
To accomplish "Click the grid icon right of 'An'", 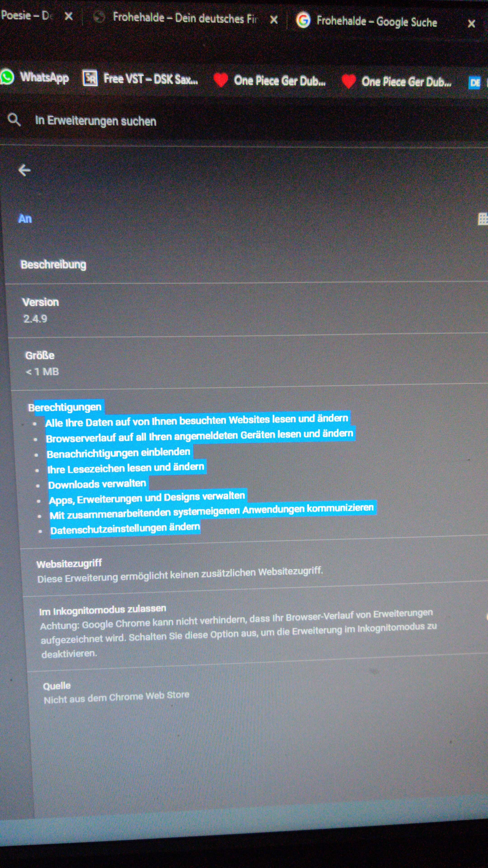I will coord(483,219).
